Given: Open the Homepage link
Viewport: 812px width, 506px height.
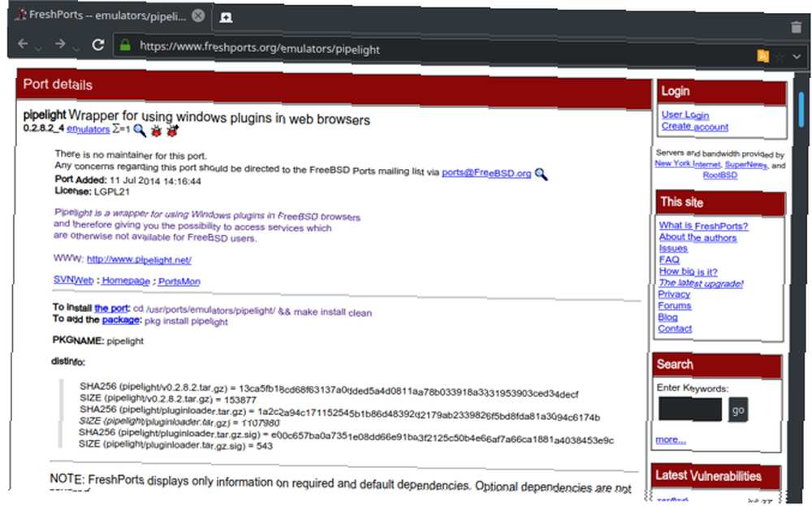Looking at the screenshot, I should (126, 281).
